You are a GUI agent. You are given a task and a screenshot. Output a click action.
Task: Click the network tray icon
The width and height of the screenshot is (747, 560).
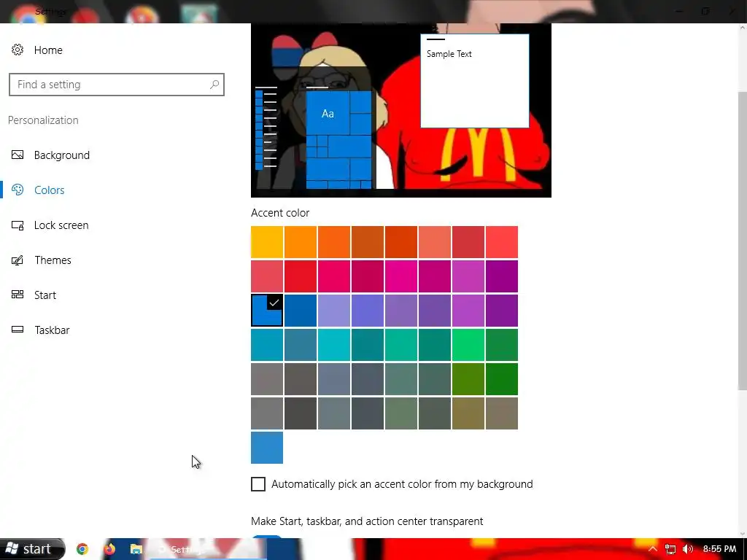[x=670, y=550]
